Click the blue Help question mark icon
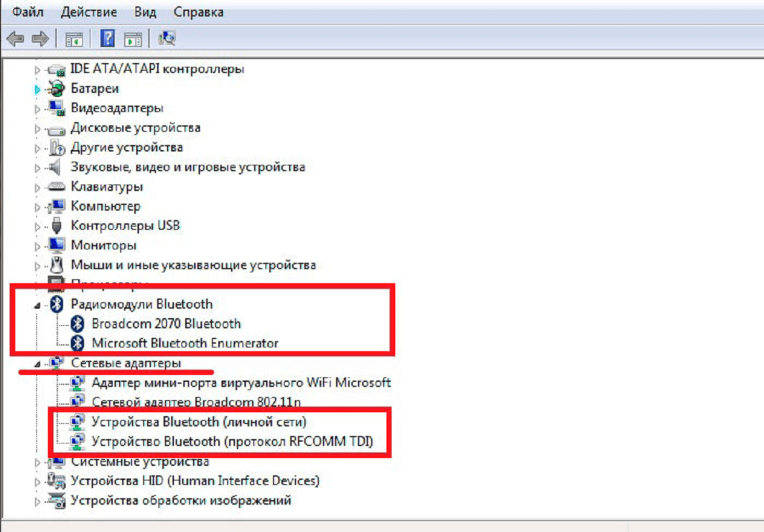 (x=108, y=39)
